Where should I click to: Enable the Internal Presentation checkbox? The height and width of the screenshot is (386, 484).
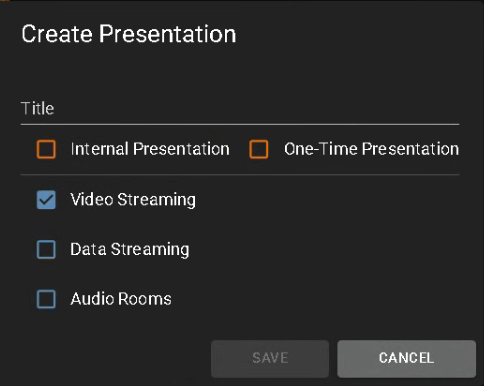coord(46,149)
